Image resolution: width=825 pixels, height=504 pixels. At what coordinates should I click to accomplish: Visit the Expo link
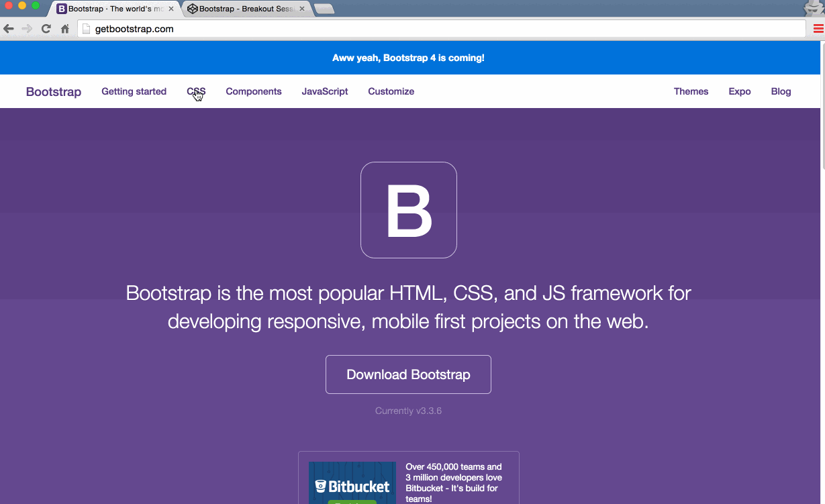click(x=740, y=91)
